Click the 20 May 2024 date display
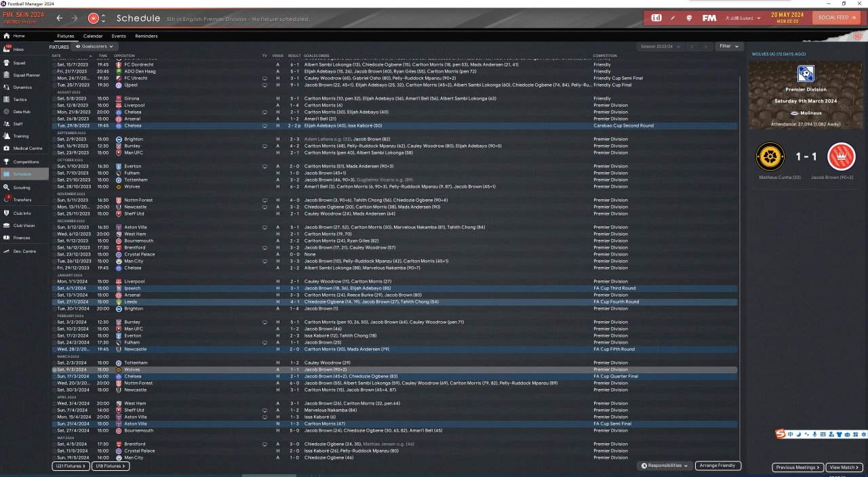This screenshot has width=868, height=477. pos(786,18)
